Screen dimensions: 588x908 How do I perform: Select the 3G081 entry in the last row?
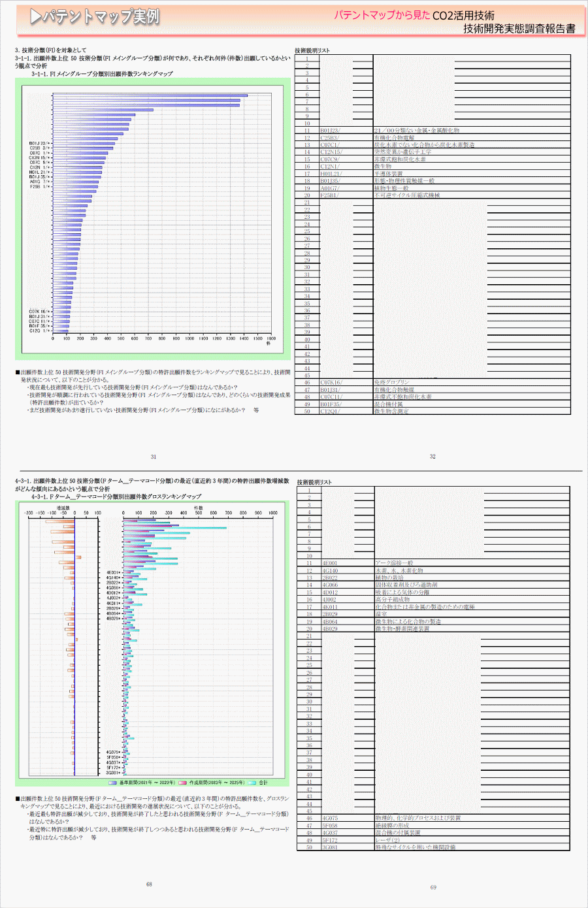pos(330,847)
